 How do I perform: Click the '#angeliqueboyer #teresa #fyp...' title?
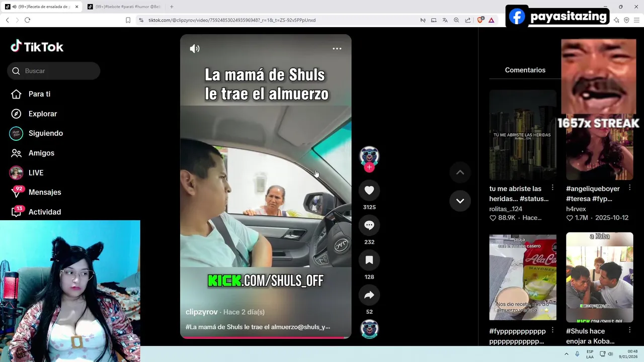tap(593, 194)
